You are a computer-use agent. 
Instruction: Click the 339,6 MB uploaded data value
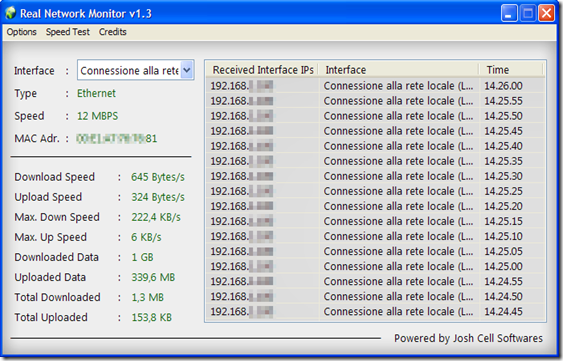153,278
